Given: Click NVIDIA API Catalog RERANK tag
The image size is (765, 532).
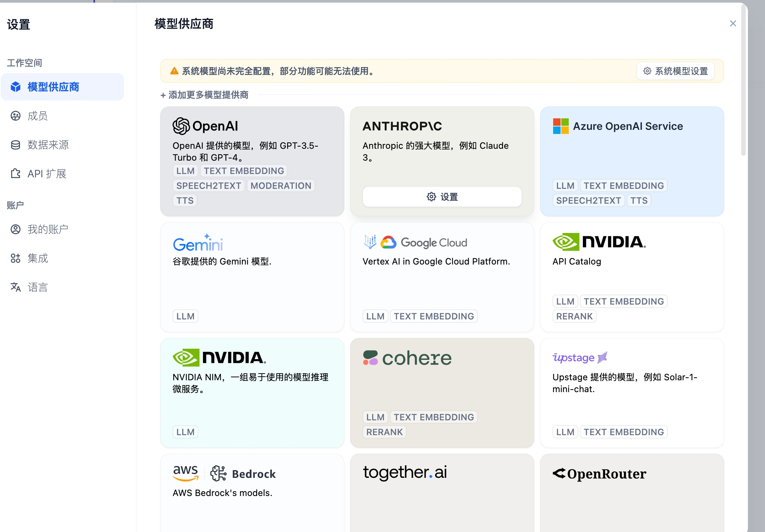Looking at the screenshot, I should (x=574, y=316).
